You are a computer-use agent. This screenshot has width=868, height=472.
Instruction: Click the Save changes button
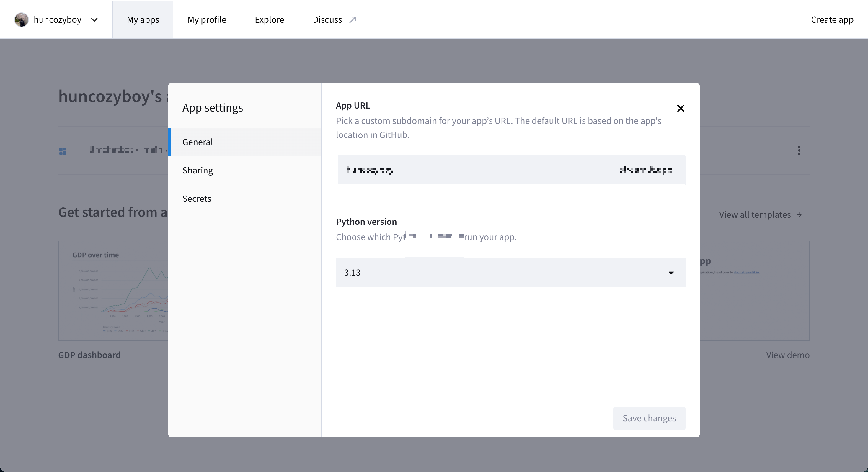click(x=649, y=418)
